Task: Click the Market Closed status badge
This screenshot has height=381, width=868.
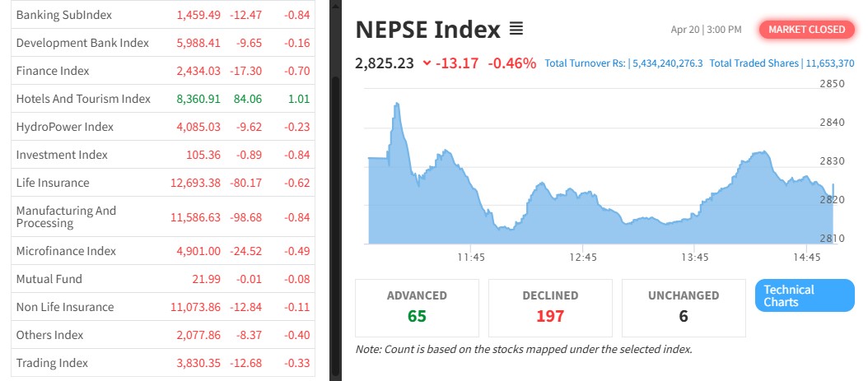Action: click(x=806, y=30)
